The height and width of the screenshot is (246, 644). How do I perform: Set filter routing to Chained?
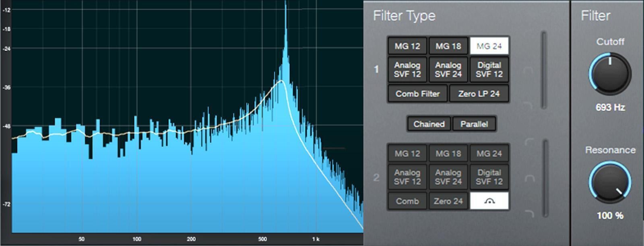(x=429, y=124)
